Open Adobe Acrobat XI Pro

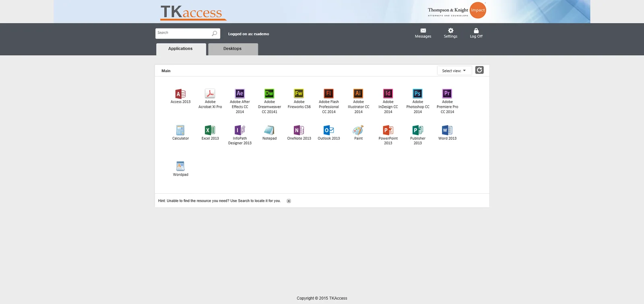tap(210, 99)
